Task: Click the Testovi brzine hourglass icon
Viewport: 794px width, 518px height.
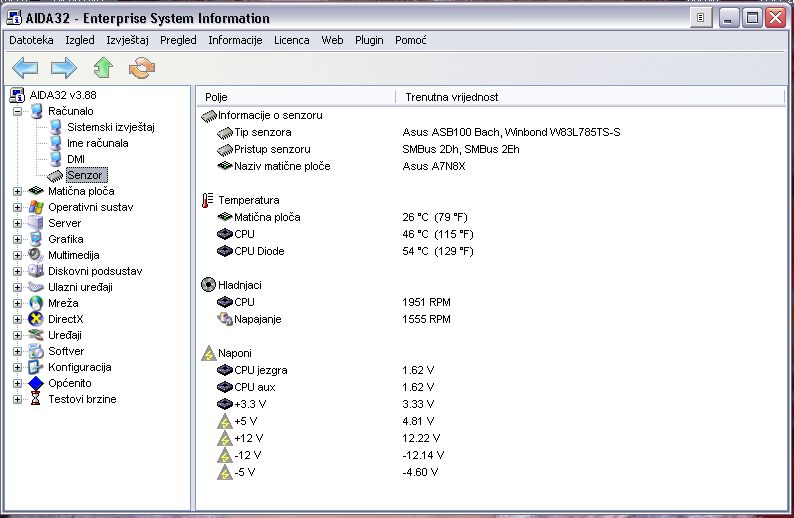Action: (37, 399)
